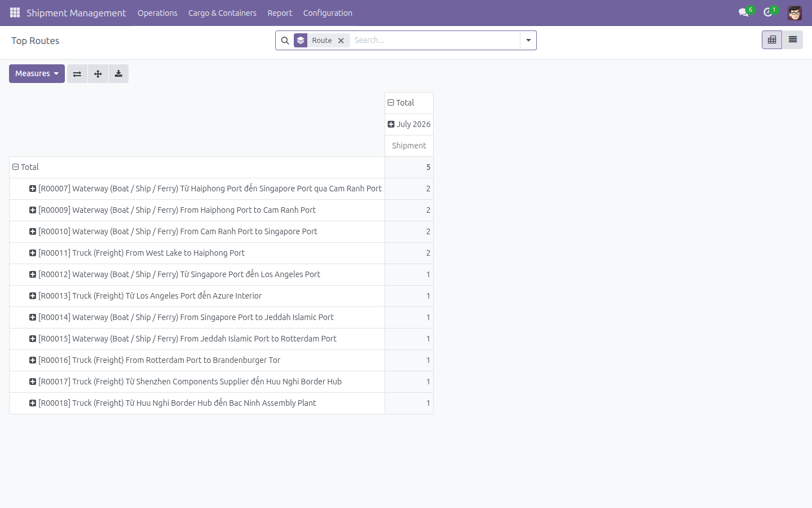The width and height of the screenshot is (812, 508).
Task: Open the conversations message icon
Action: coord(744,12)
